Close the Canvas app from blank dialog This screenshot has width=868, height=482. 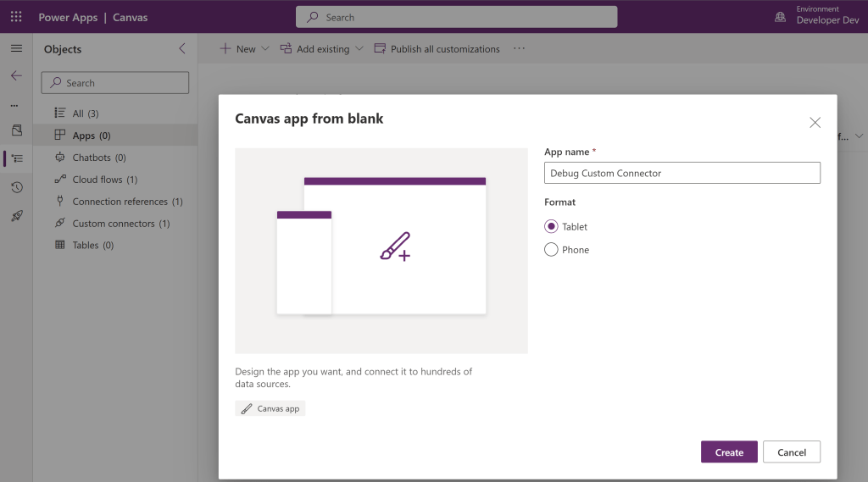[815, 123]
